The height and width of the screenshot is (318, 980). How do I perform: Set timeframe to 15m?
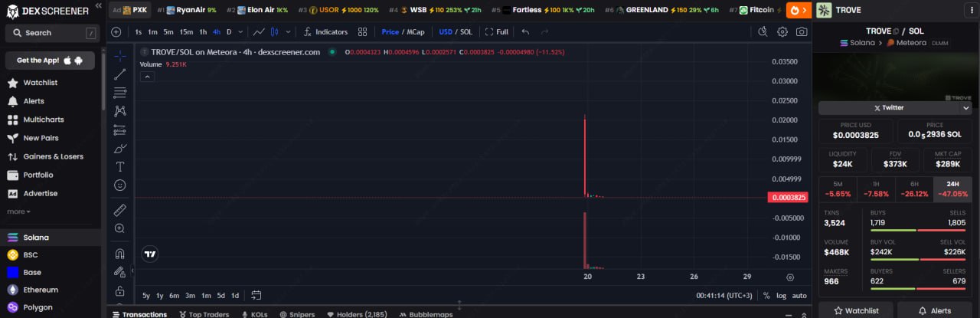(x=186, y=32)
